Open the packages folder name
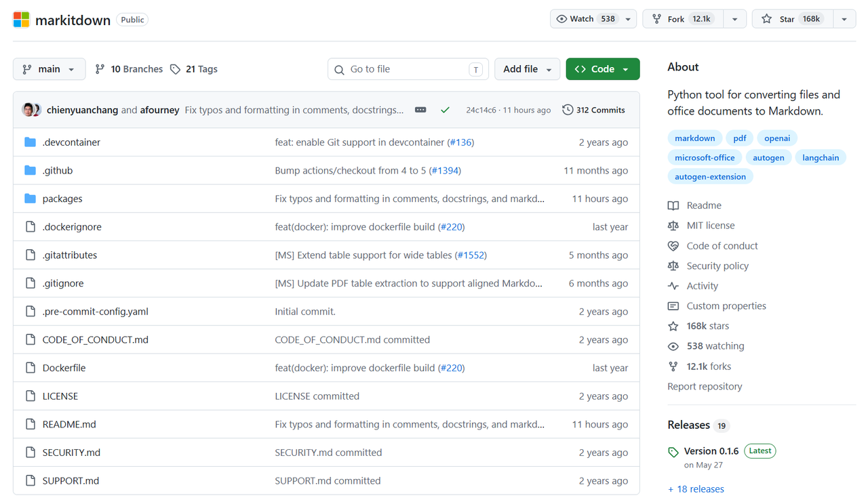This screenshot has height=500, width=868. click(62, 199)
